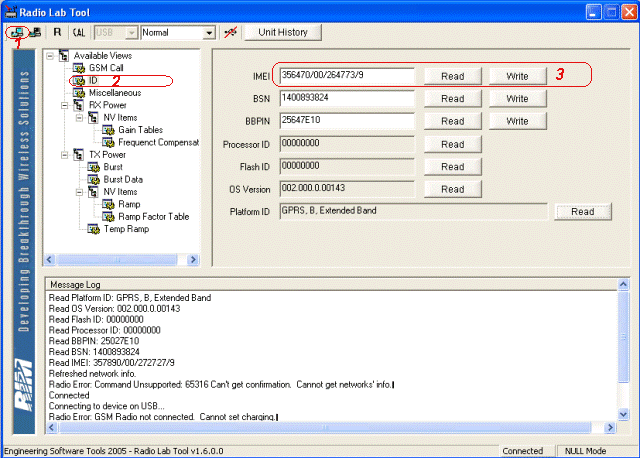Click Message Log scroll up arrow
This screenshot has height=458, width=640.
click(x=623, y=284)
